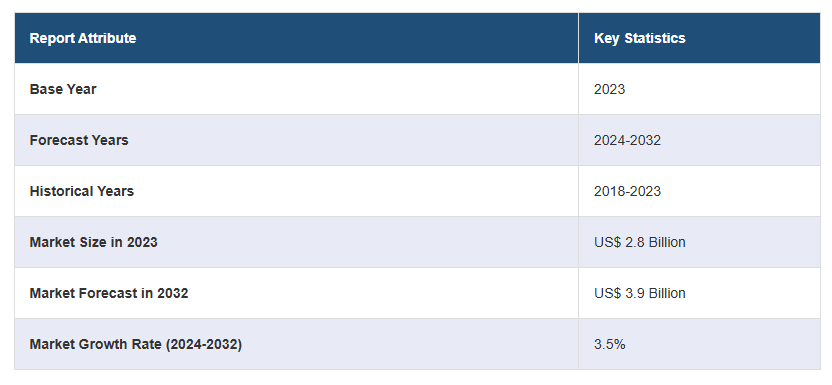Image resolution: width=832 pixels, height=385 pixels.
Task: Click the 2024-2032 forecast years value
Action: click(627, 140)
